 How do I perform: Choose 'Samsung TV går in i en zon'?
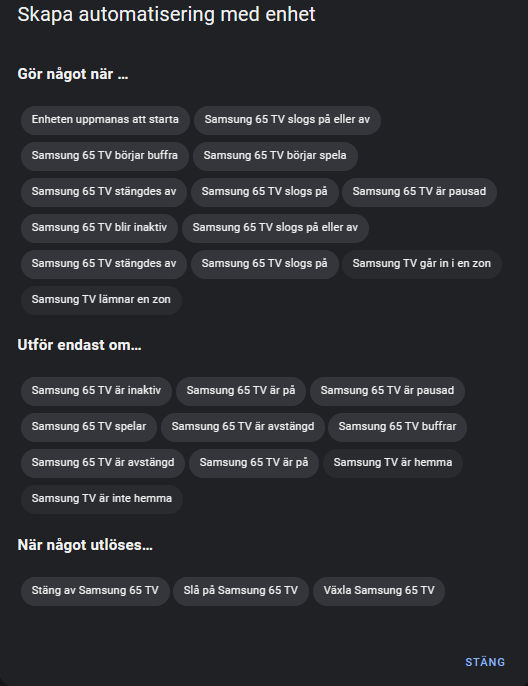422,264
